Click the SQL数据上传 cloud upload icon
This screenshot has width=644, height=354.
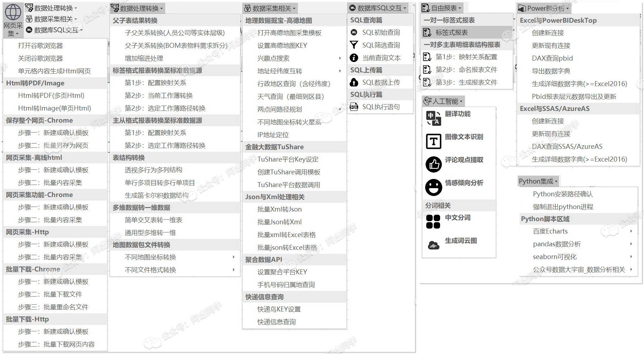coord(354,83)
